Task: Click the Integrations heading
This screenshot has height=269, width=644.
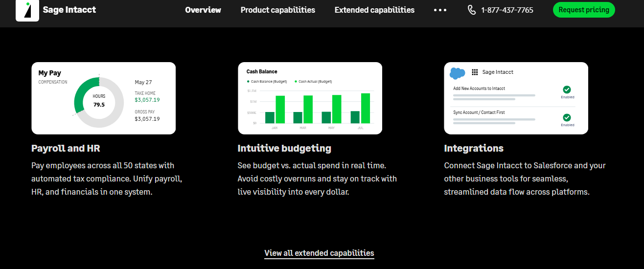Action: [x=474, y=148]
